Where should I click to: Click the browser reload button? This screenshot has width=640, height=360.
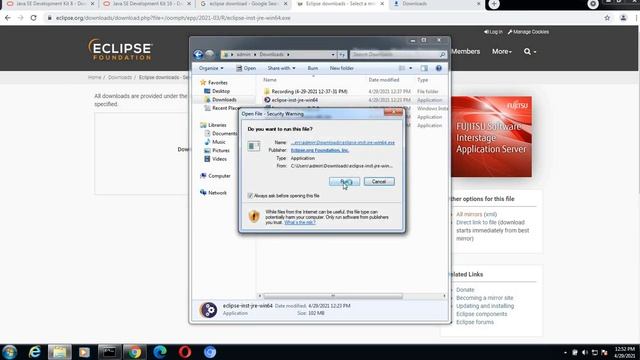[x=33, y=18]
